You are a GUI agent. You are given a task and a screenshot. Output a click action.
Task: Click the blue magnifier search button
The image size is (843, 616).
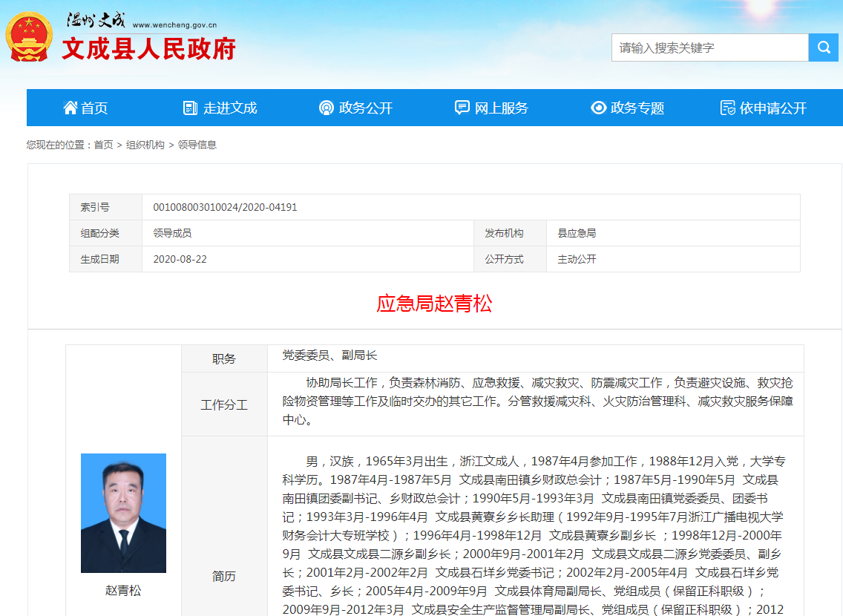(824, 47)
